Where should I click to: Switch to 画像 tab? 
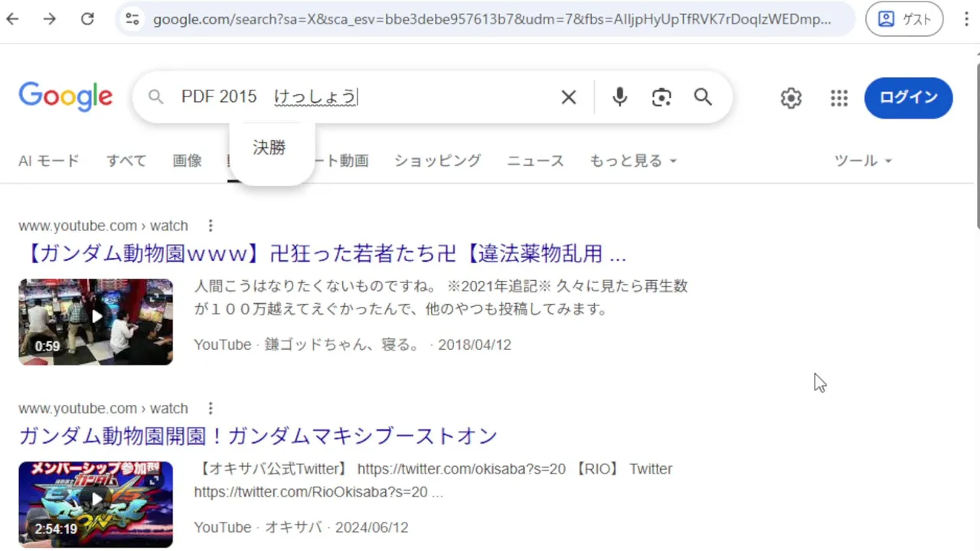(x=188, y=161)
